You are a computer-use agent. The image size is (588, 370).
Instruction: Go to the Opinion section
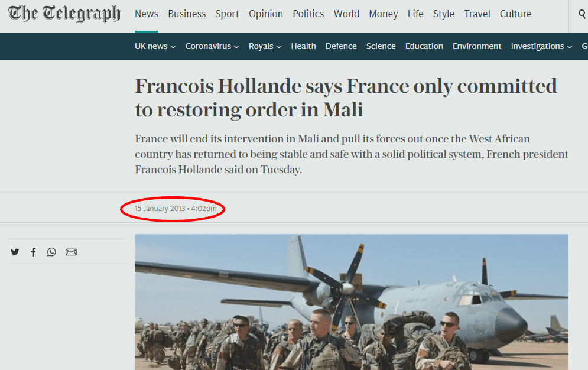[265, 14]
